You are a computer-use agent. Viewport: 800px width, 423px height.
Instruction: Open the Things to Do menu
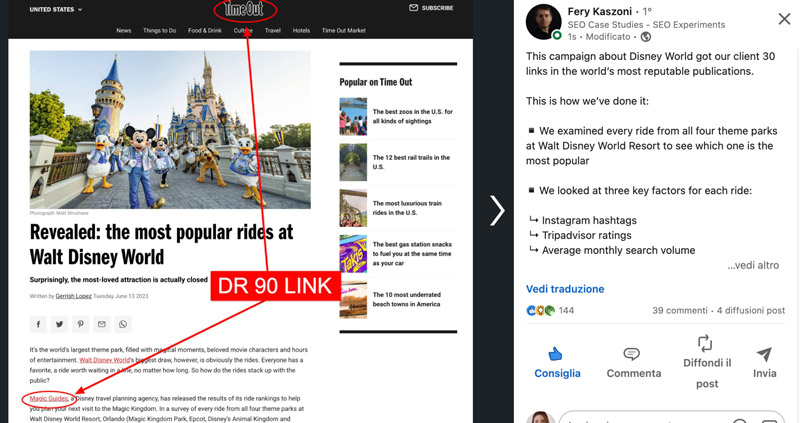click(159, 31)
